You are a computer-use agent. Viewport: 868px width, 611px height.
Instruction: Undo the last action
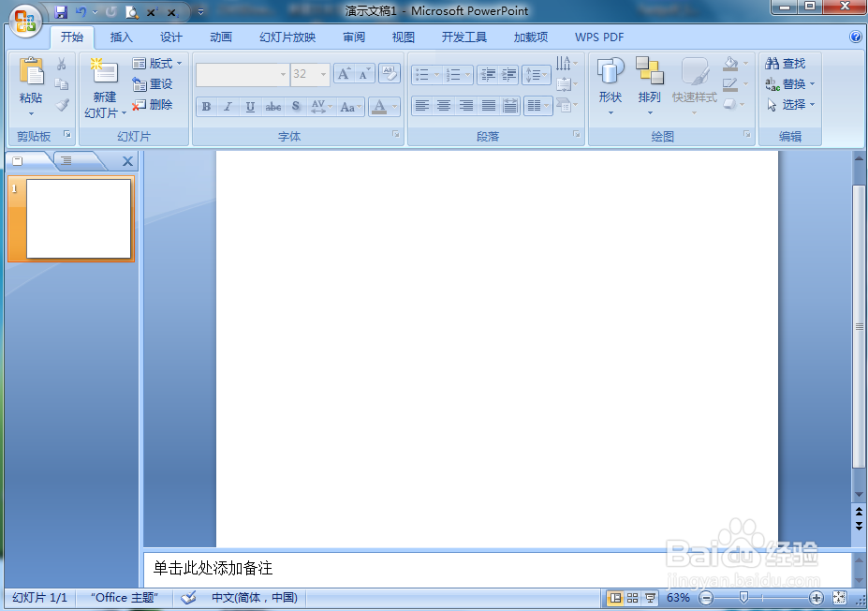click(81, 11)
